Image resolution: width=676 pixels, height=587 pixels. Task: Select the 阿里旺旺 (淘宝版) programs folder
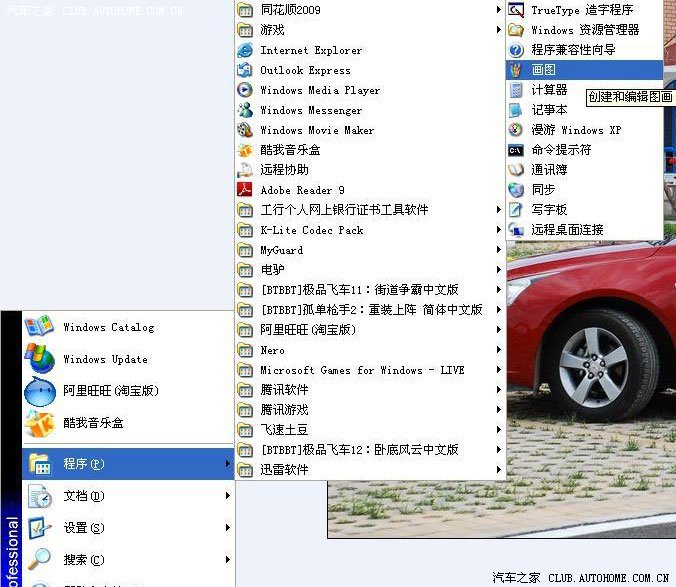[x=370, y=330]
